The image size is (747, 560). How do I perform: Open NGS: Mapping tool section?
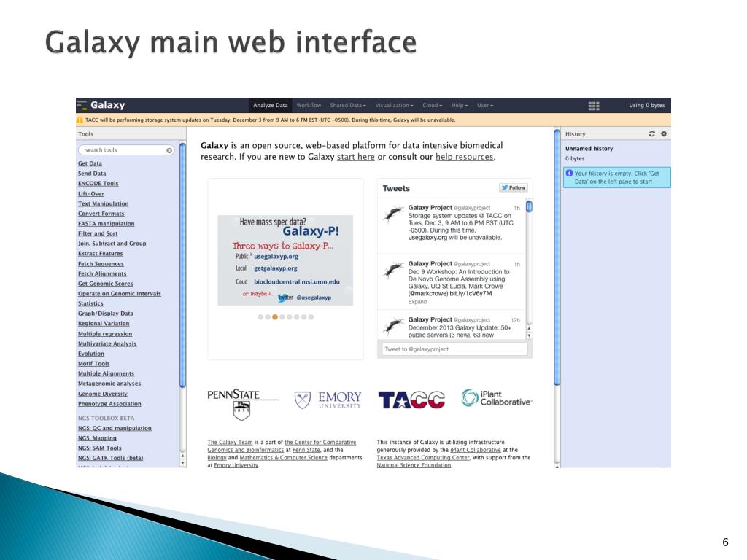[x=97, y=438]
